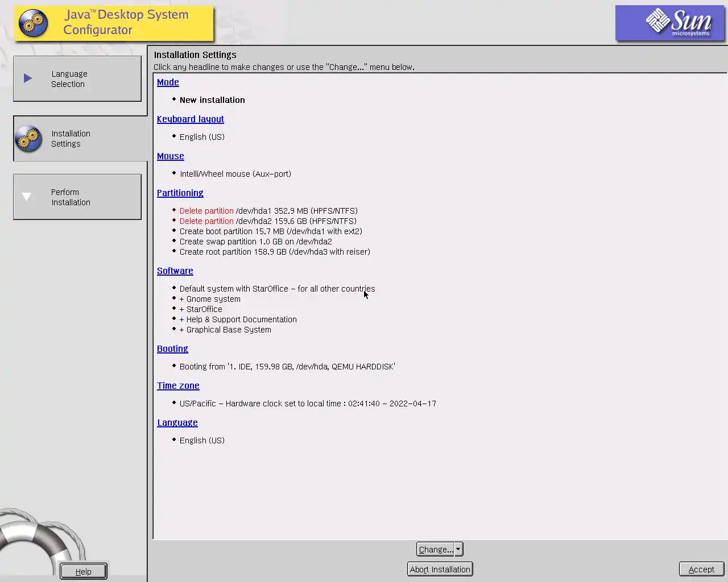Open the Partitioning headline link
728x582 pixels.
point(180,193)
